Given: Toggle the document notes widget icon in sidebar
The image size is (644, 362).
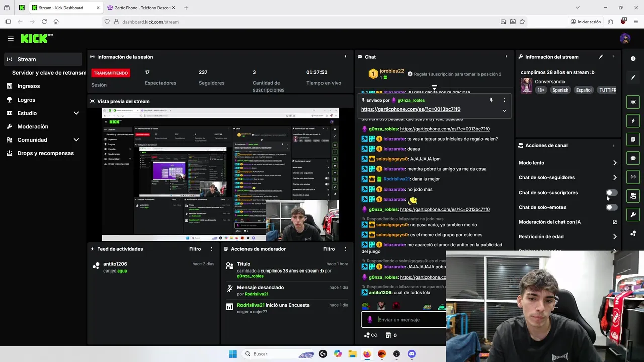Looking at the screenshot, I should [633, 139].
